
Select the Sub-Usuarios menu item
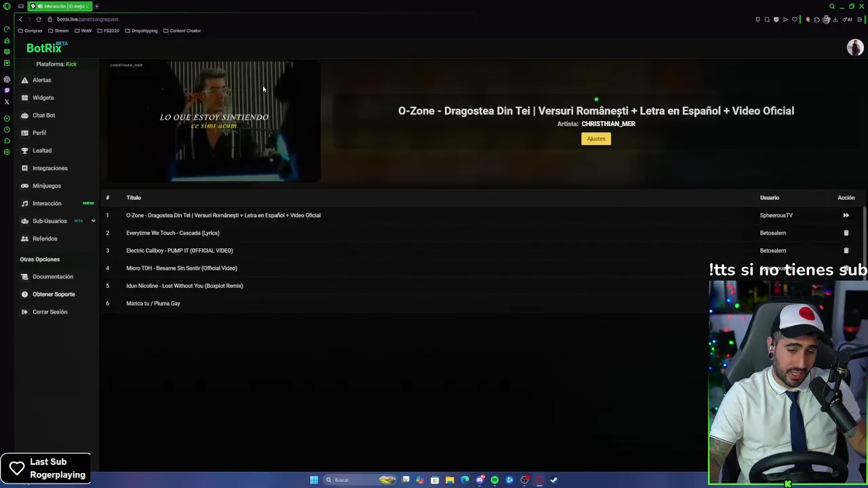(50, 221)
